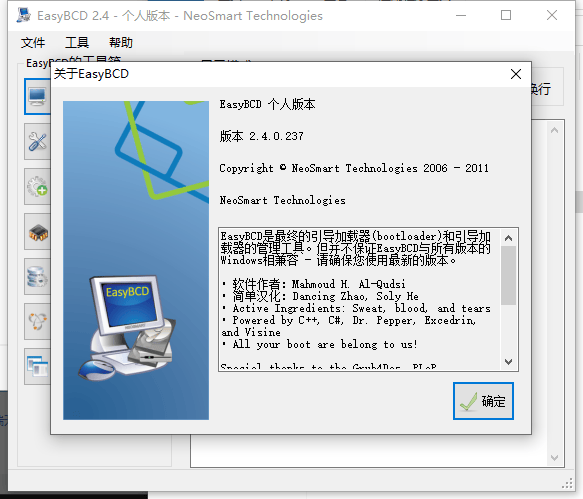Select the monitor view settings sidebar icon
The width and height of the screenshot is (583, 499).
tap(38, 96)
